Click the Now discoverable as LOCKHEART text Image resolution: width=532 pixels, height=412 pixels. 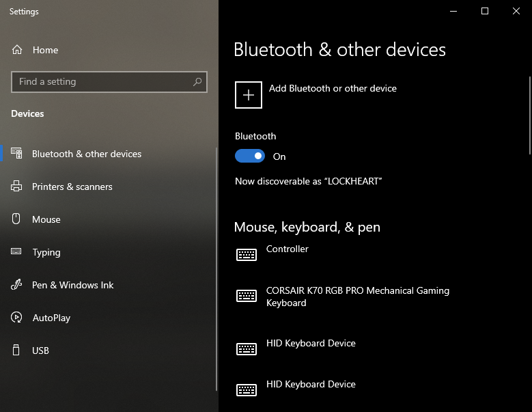[x=309, y=181]
